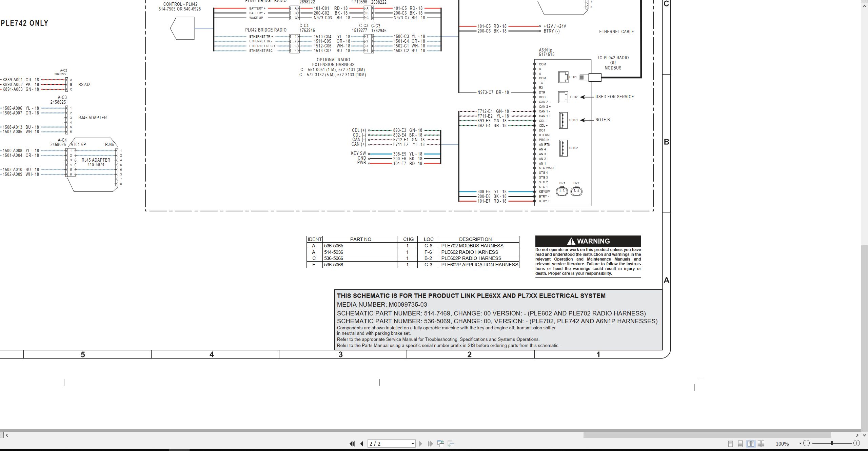Select the two-page facing view
868x451 pixels.
(x=751, y=444)
